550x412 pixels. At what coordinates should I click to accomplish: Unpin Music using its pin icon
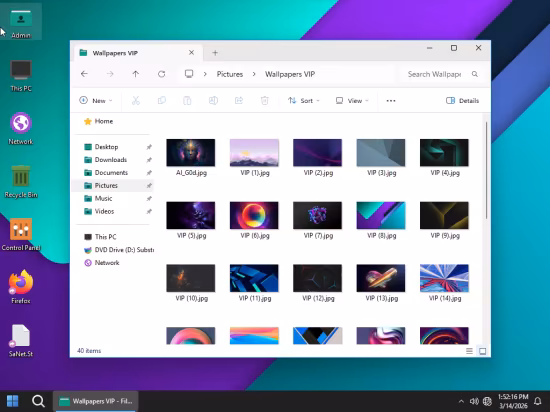coord(149,198)
